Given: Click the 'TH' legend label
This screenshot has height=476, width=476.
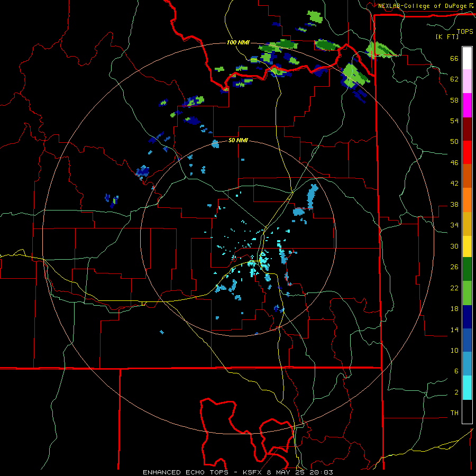Looking at the screenshot, I should [x=454, y=413].
